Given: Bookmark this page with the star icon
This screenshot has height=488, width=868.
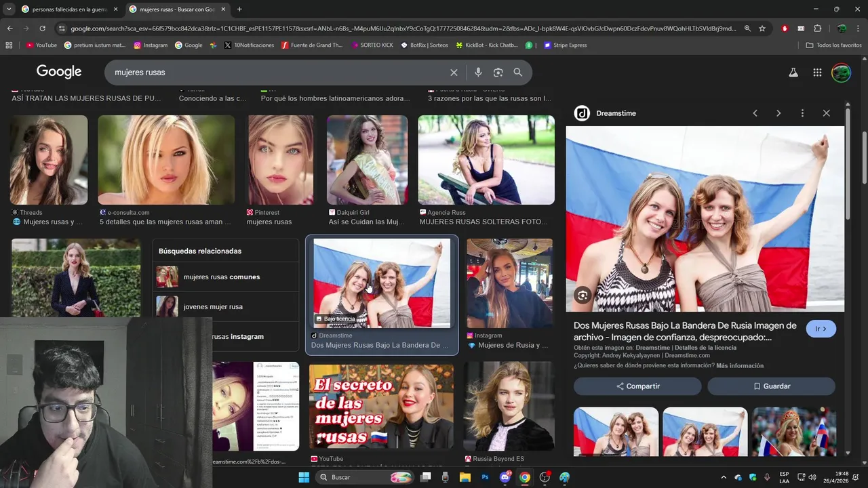Looking at the screenshot, I should [x=762, y=28].
